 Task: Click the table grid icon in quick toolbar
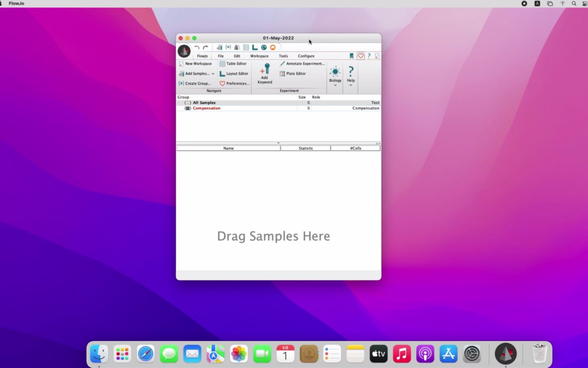click(x=246, y=47)
